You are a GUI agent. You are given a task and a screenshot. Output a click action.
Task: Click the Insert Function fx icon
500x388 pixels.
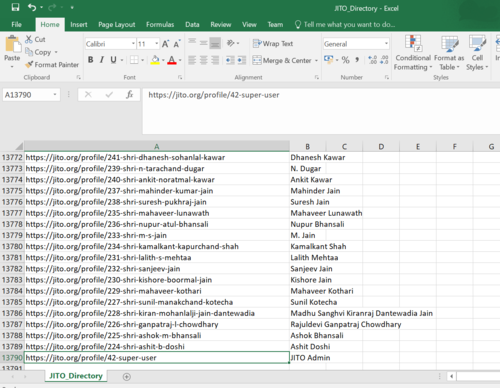129,95
